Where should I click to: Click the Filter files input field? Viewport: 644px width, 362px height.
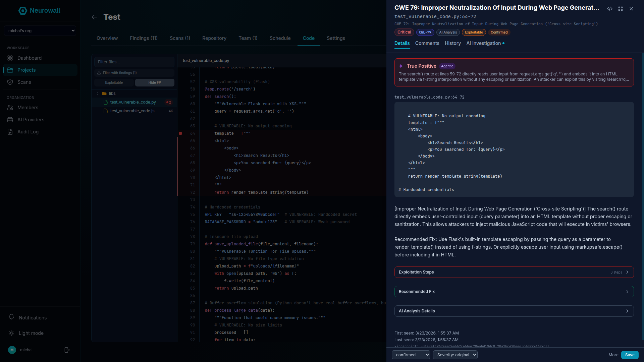pos(134,62)
